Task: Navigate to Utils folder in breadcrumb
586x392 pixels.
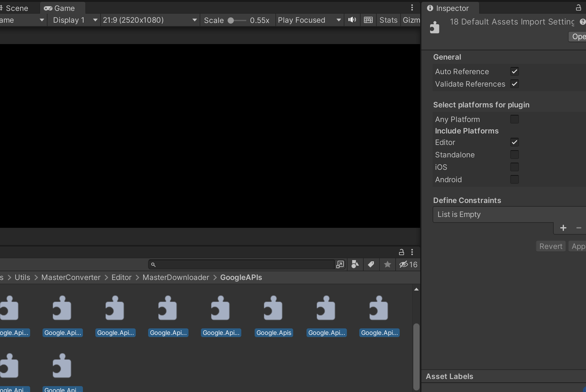Action: point(22,277)
